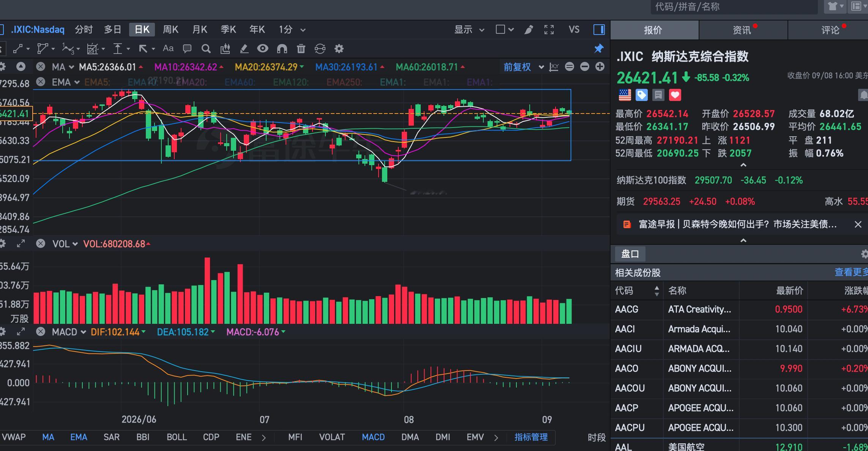Screen dimensions: 868x451
Task: Open drawing toolbar settings gear
Action: coord(339,49)
